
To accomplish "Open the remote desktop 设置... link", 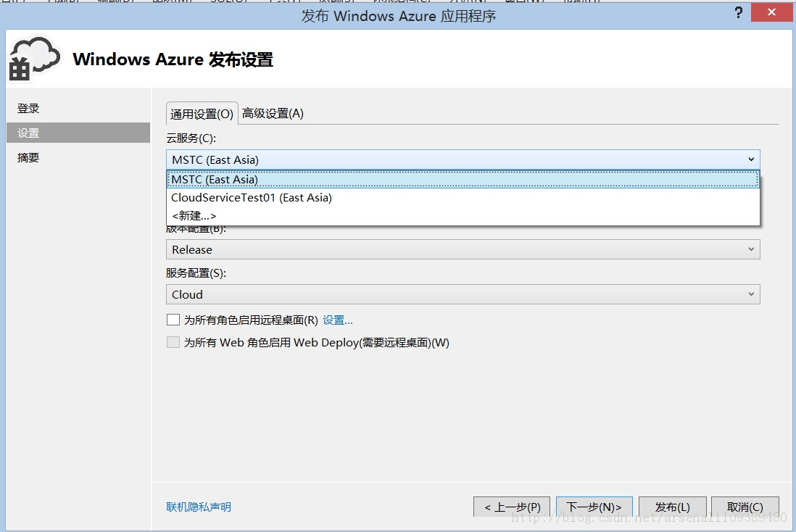I will point(338,320).
